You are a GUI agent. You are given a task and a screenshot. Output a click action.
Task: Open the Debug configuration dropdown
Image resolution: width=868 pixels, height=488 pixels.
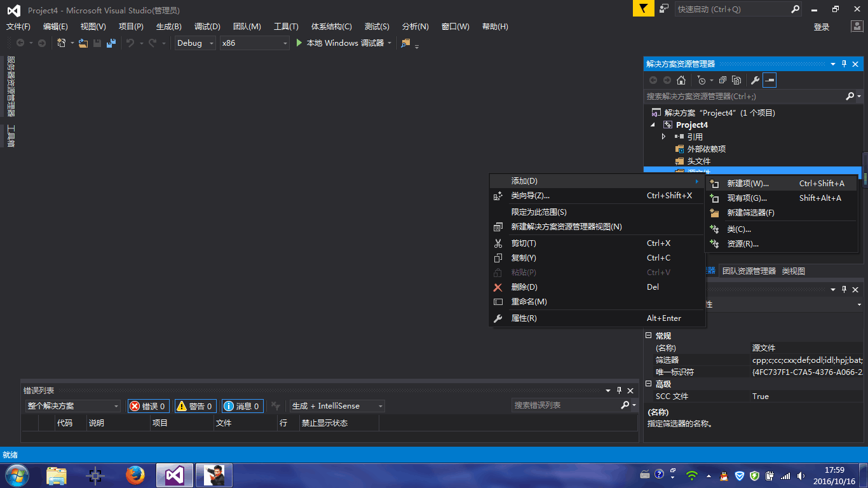[196, 43]
